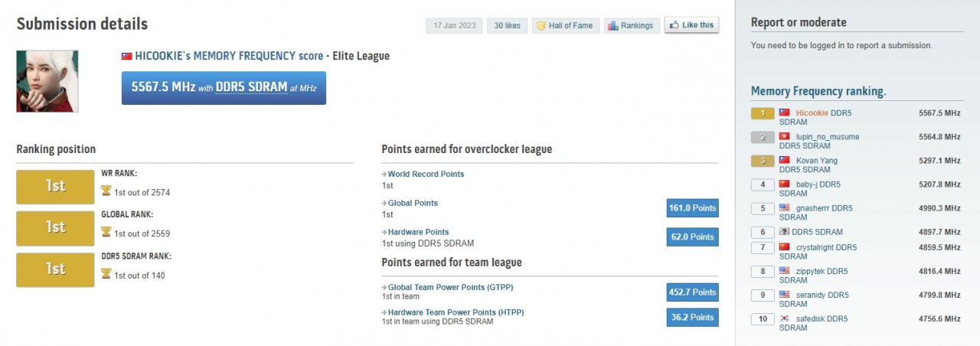
Task: Click the trophy icon next to 1st out of 140
Action: click(106, 275)
